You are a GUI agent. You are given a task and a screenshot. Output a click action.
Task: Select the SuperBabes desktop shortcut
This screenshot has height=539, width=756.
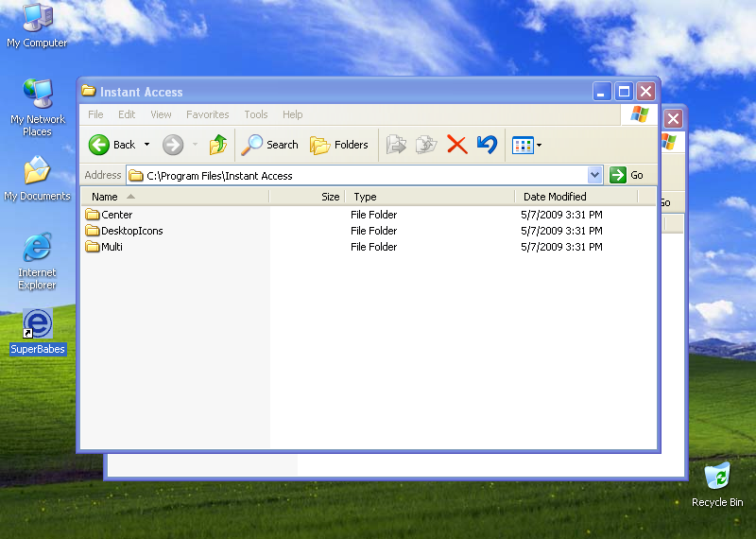pos(38,332)
